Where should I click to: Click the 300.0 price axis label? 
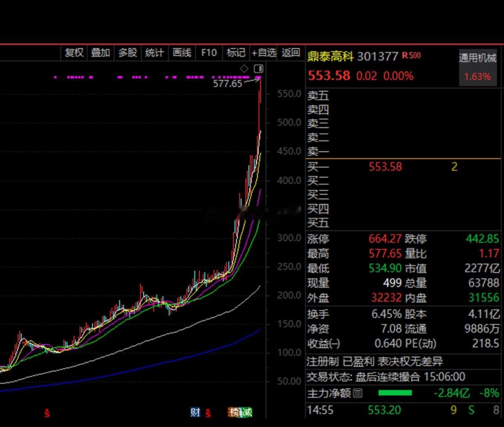[289, 238]
